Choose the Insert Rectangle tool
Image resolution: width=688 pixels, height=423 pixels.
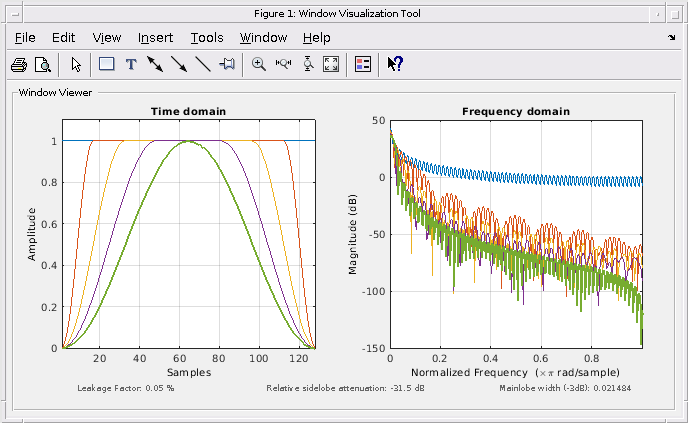[x=107, y=64]
